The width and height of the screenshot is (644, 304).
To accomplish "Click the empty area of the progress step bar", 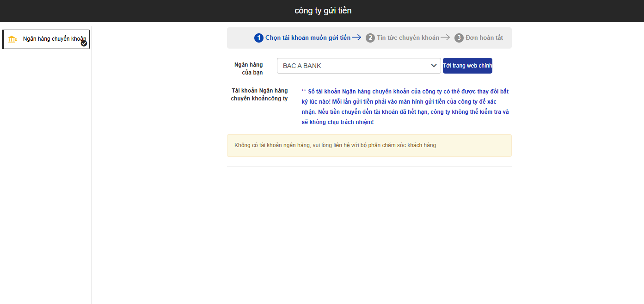I will tap(240, 38).
